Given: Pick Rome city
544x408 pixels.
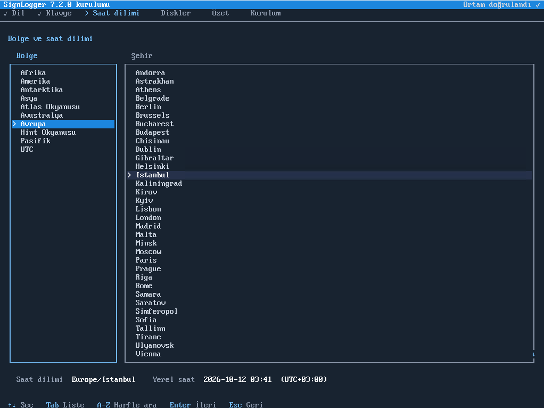Looking at the screenshot, I should tap(330, 286).
